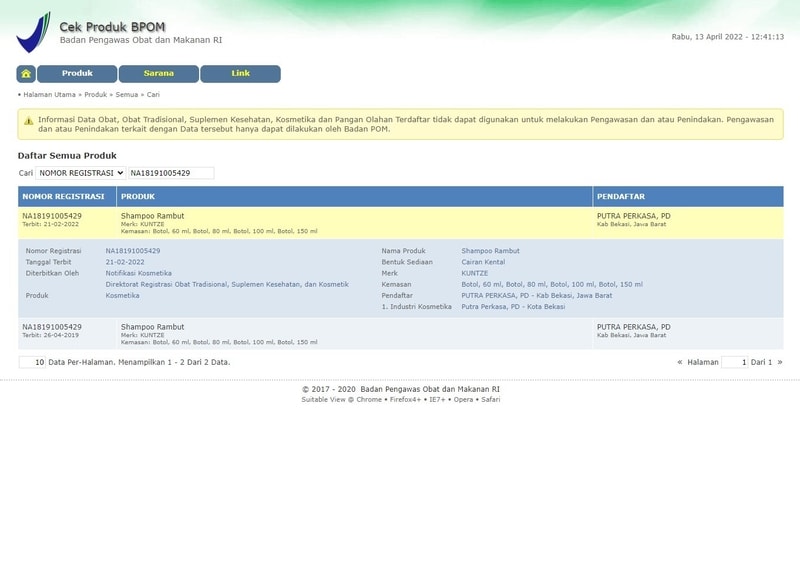Open the Produk menu
The height and width of the screenshot is (568, 800).
coord(77,74)
